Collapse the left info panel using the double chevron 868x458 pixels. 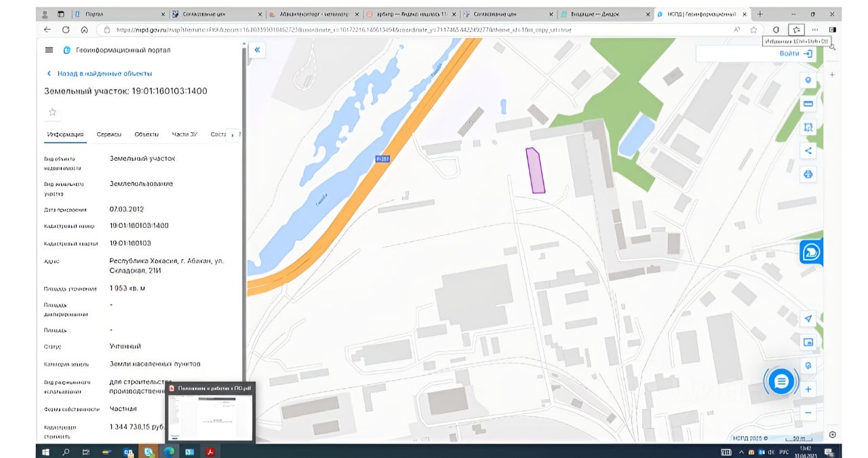(258, 50)
